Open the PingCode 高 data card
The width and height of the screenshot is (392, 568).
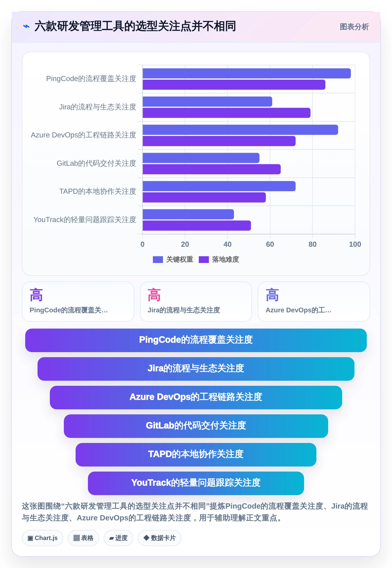click(x=78, y=302)
